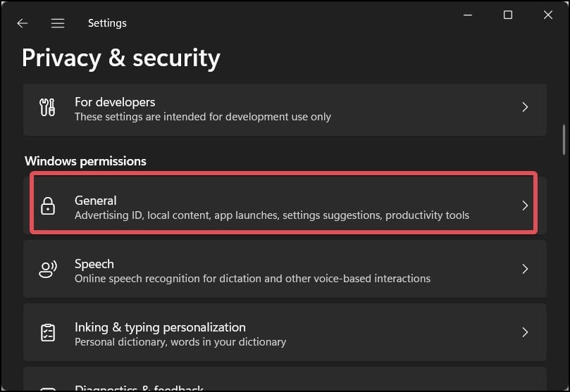Click the Personal dictionary description text

point(180,342)
